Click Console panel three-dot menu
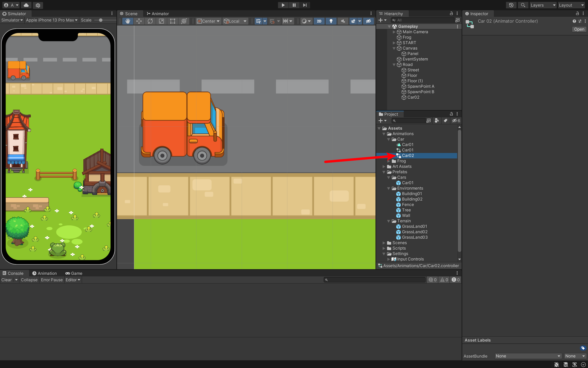 (x=457, y=273)
